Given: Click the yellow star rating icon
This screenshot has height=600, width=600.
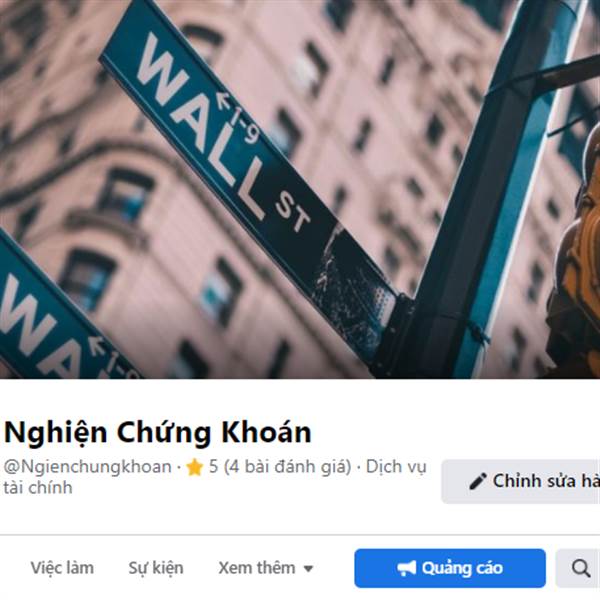Looking at the screenshot, I should 194,467.
